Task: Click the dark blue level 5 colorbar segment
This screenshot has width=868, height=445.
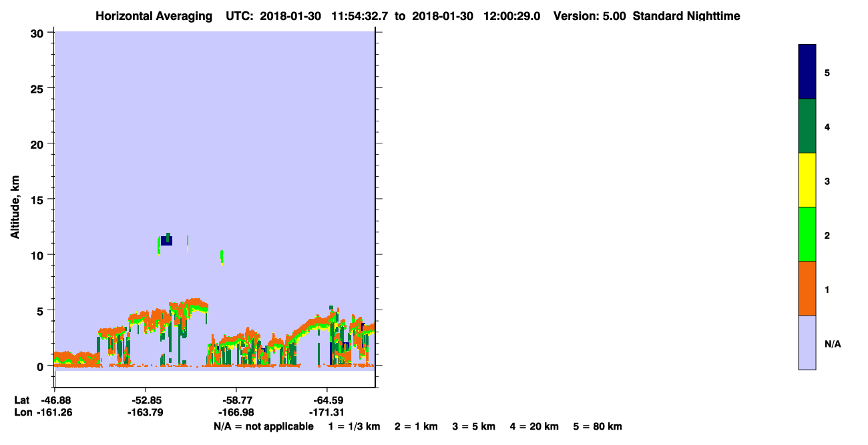Action: (807, 72)
